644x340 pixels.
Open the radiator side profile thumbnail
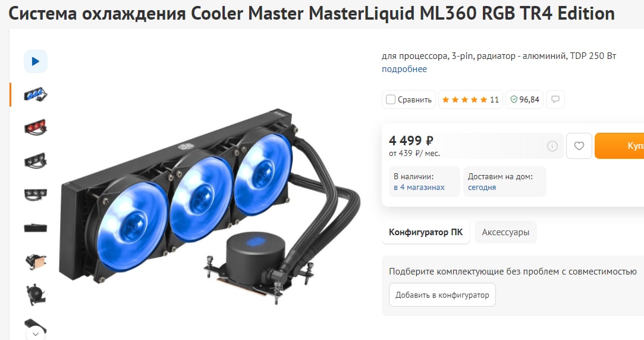[36, 228]
